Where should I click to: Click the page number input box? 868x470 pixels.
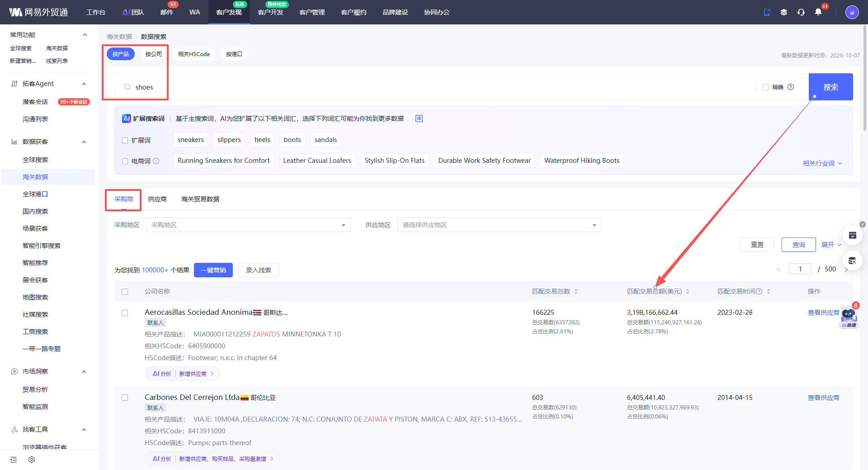(800, 269)
